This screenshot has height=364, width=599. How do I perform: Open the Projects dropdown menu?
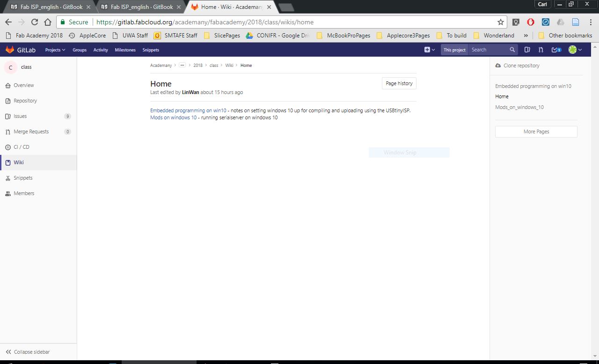(x=55, y=50)
